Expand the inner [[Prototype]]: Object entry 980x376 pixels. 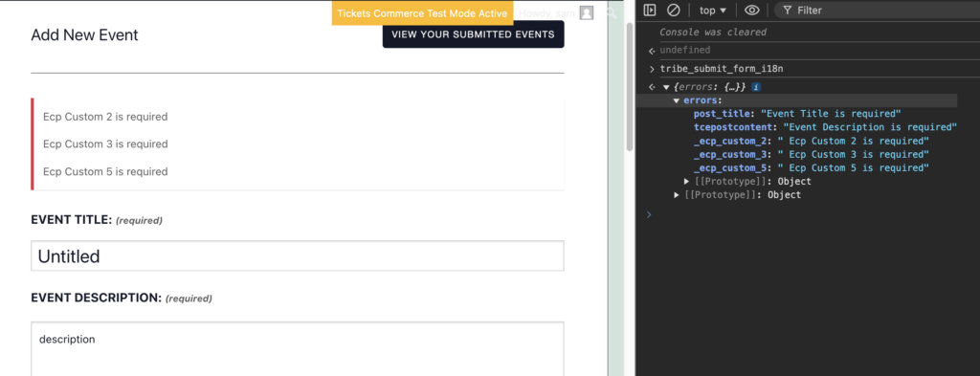coord(688,181)
